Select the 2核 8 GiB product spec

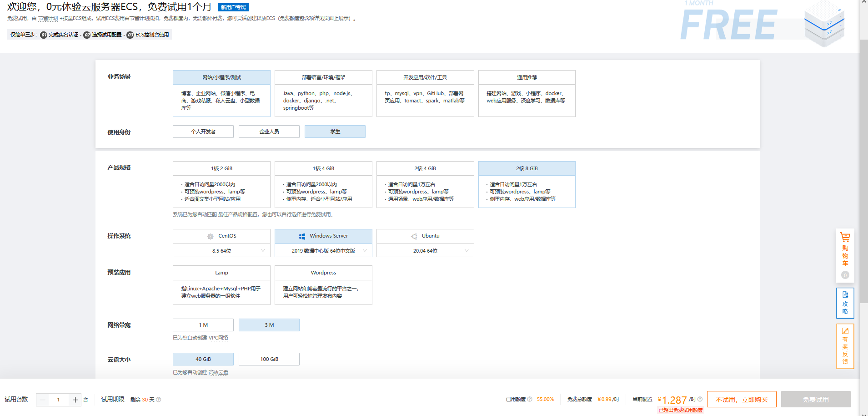[527, 184]
